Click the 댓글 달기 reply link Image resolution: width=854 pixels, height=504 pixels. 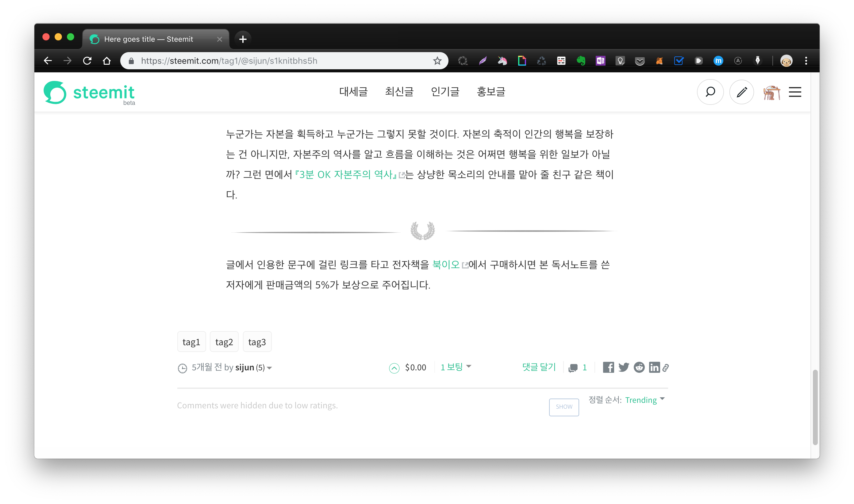[539, 367]
